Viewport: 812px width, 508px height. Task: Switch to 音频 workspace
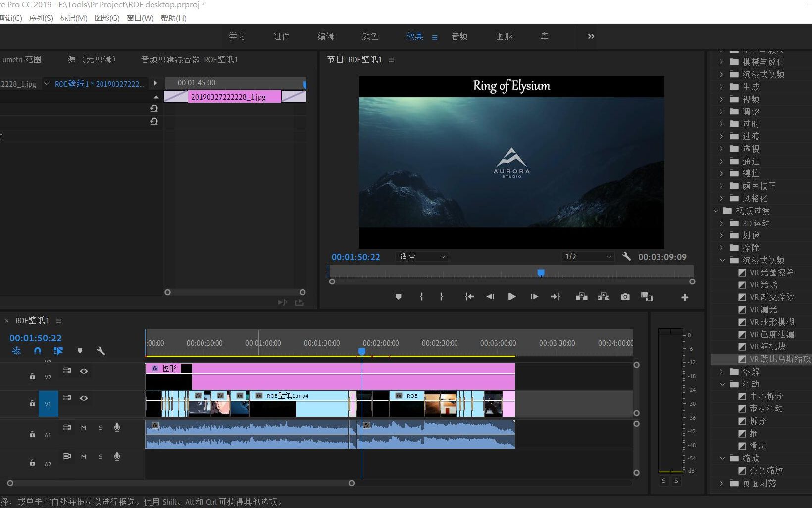(459, 36)
